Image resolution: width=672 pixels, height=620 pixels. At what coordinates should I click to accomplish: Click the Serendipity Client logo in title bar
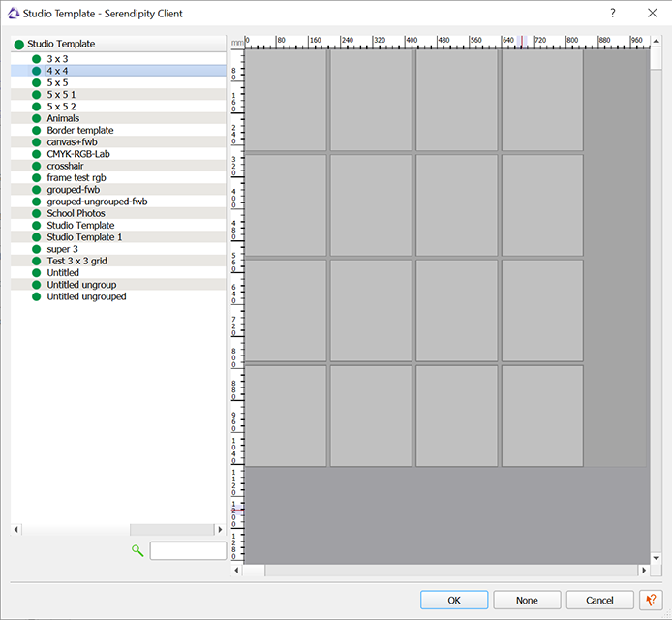(14, 14)
